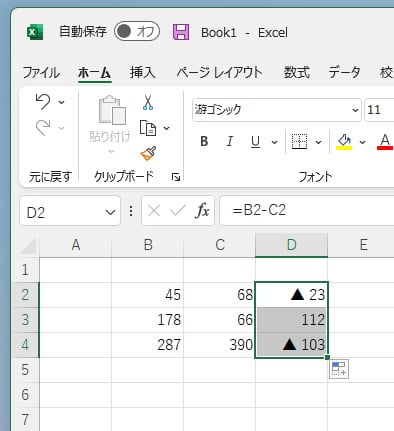Expand the redo history dropdown arrow
Viewport: 394px width, 431px height.
pyautogui.click(x=61, y=128)
